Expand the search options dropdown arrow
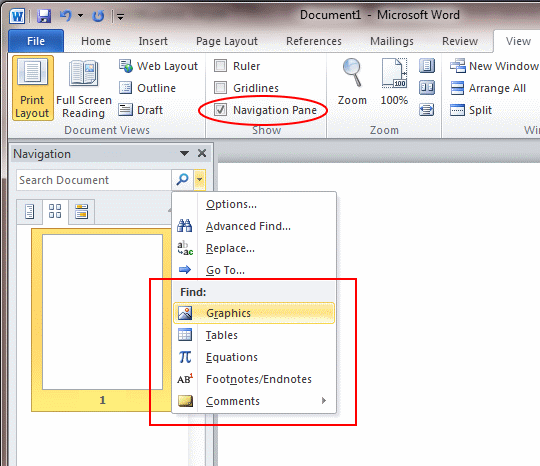The width and height of the screenshot is (540, 466). point(199,179)
